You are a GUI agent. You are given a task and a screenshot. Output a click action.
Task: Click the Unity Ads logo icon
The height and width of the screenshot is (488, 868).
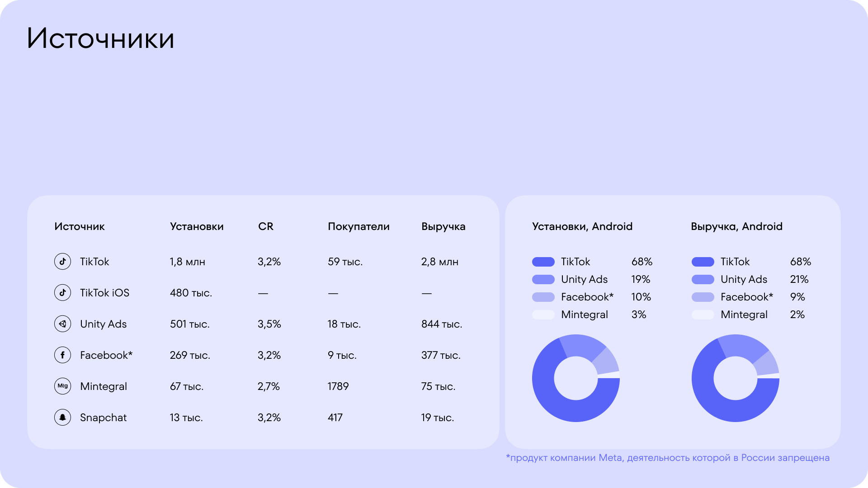[63, 324]
